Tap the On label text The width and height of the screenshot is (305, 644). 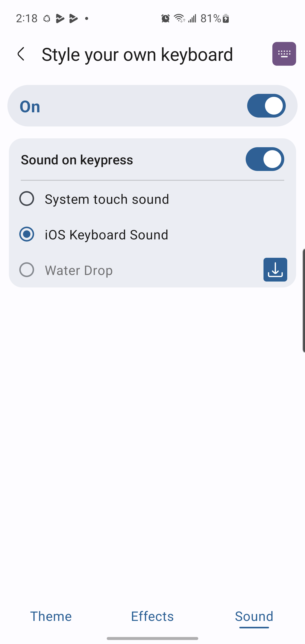tap(30, 106)
